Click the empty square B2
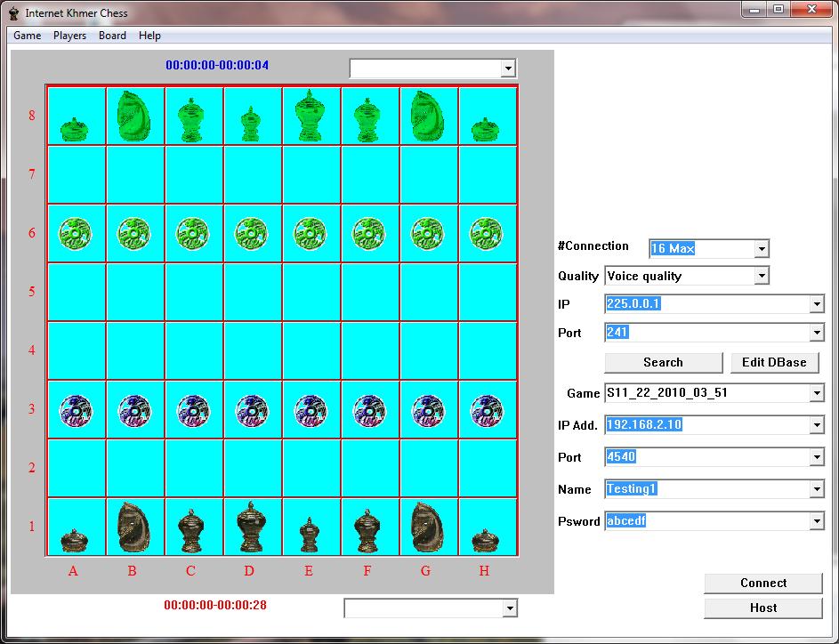 click(135, 469)
